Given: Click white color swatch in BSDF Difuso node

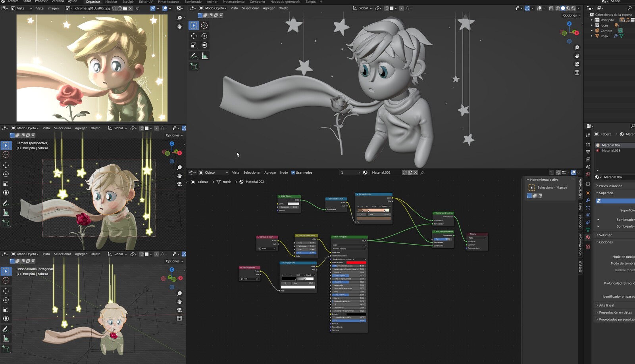Looking at the screenshot, I should 293,204.
